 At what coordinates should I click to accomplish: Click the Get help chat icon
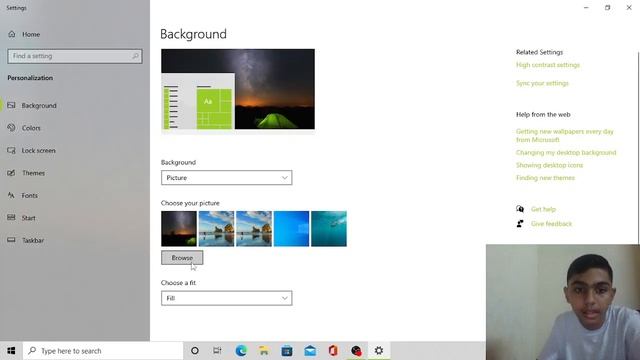click(x=520, y=209)
